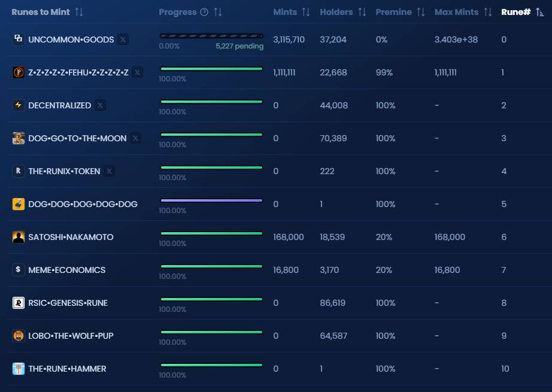Open X link next to THE•RUNIX•TOKEN
552x392 pixels.
coord(110,171)
